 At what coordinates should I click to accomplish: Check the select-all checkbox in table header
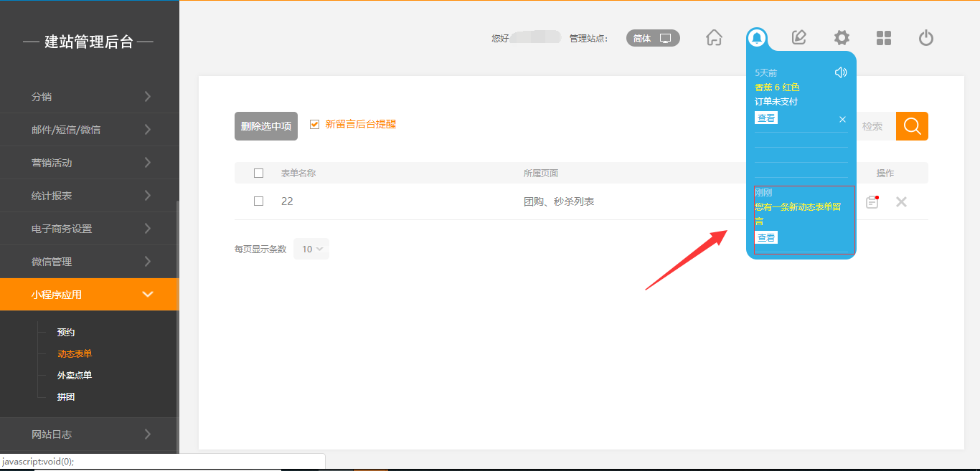click(x=259, y=173)
